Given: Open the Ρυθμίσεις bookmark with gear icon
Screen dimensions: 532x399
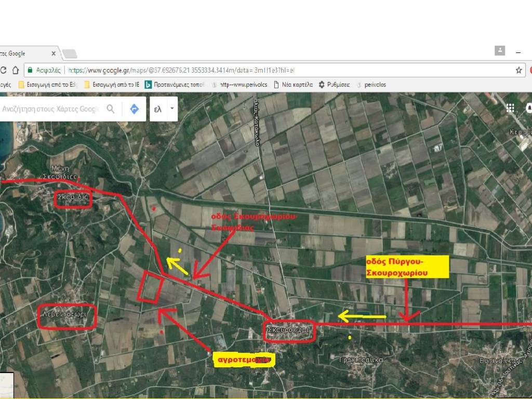Looking at the screenshot, I should pyautogui.click(x=334, y=85).
